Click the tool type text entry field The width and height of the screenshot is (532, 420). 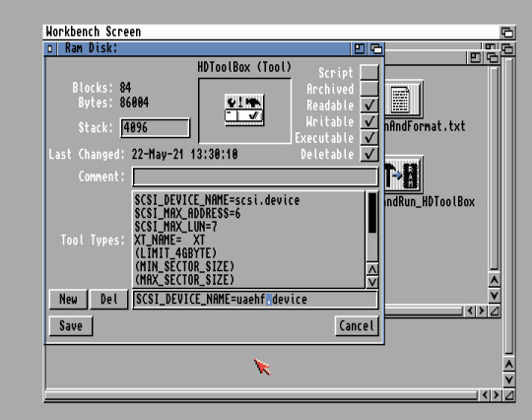pyautogui.click(x=255, y=300)
